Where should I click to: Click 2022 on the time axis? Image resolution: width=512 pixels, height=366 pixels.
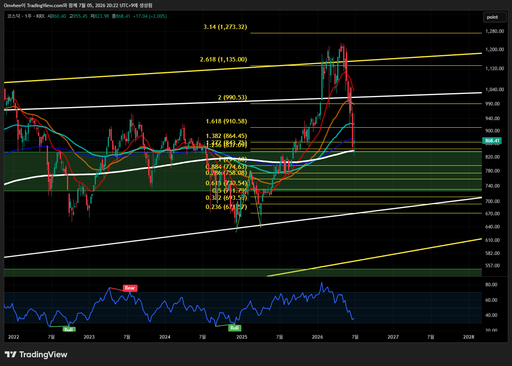[x=14, y=337]
